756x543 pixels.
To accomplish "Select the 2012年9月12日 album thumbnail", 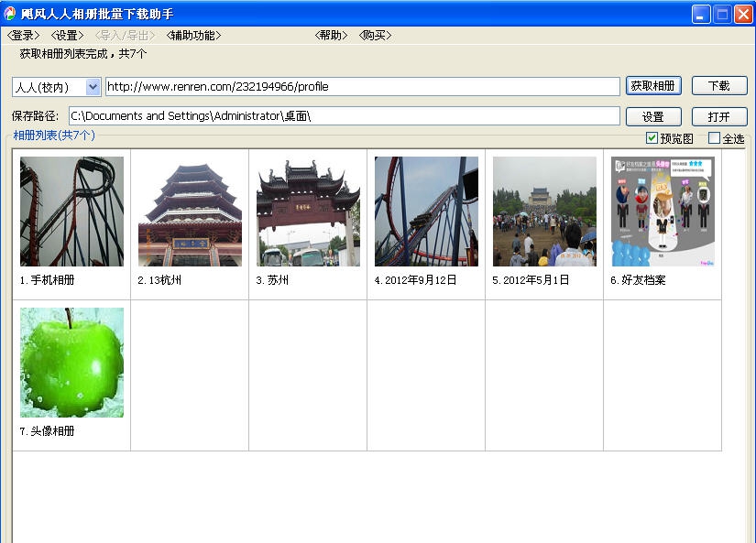I will [x=424, y=211].
